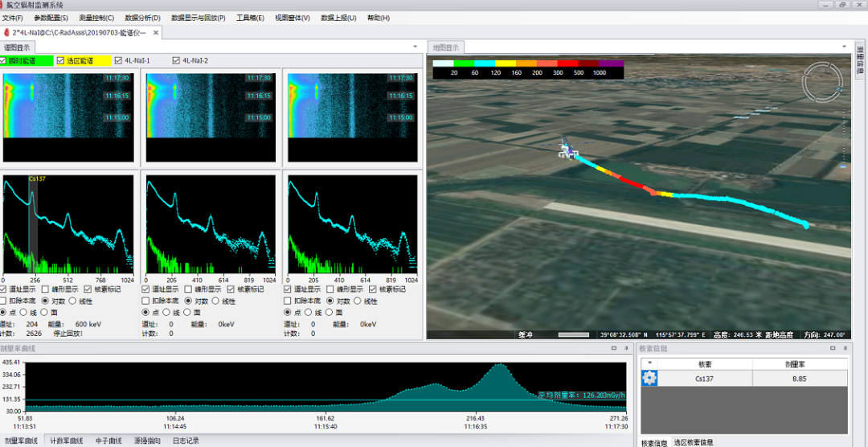Viewport: 868px width, 447px height.
Task: Enable 扣除本底 under the first spectrum
Action: point(4,301)
